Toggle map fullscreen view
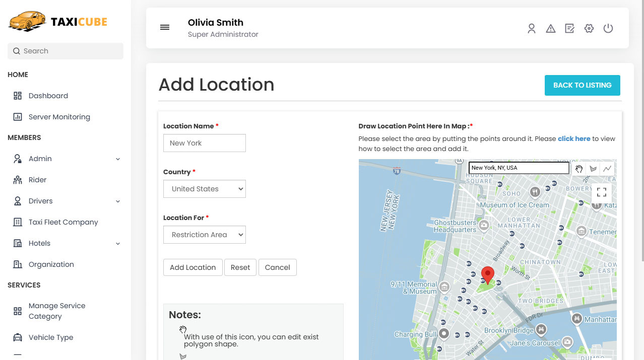 [x=601, y=192]
